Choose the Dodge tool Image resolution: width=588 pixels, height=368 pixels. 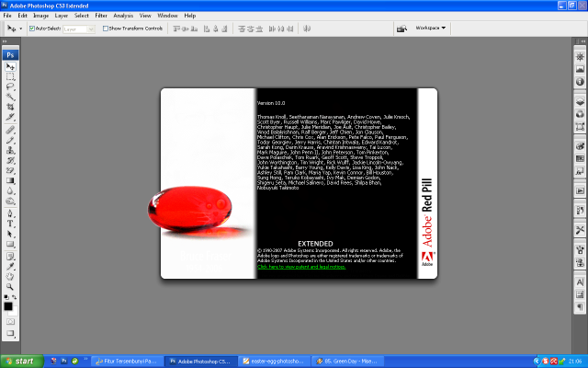(x=10, y=201)
